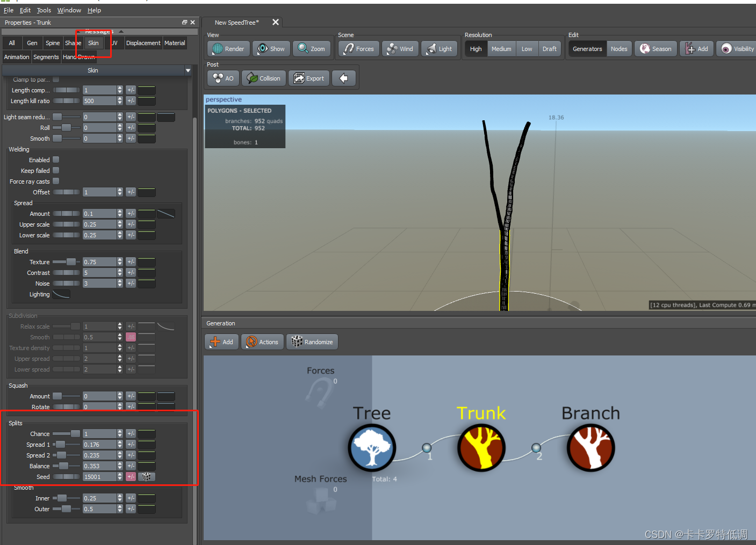Select Low resolution
Viewport: 756px width, 545px height.
(x=527, y=49)
